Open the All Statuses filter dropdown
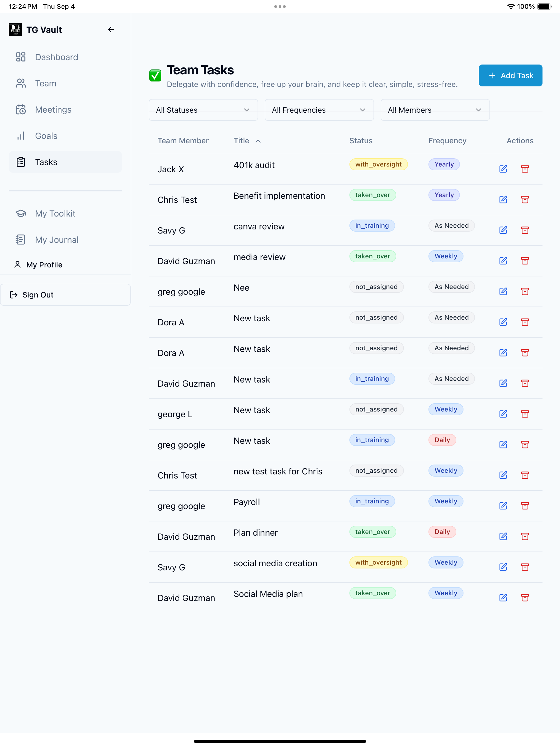 click(x=203, y=110)
